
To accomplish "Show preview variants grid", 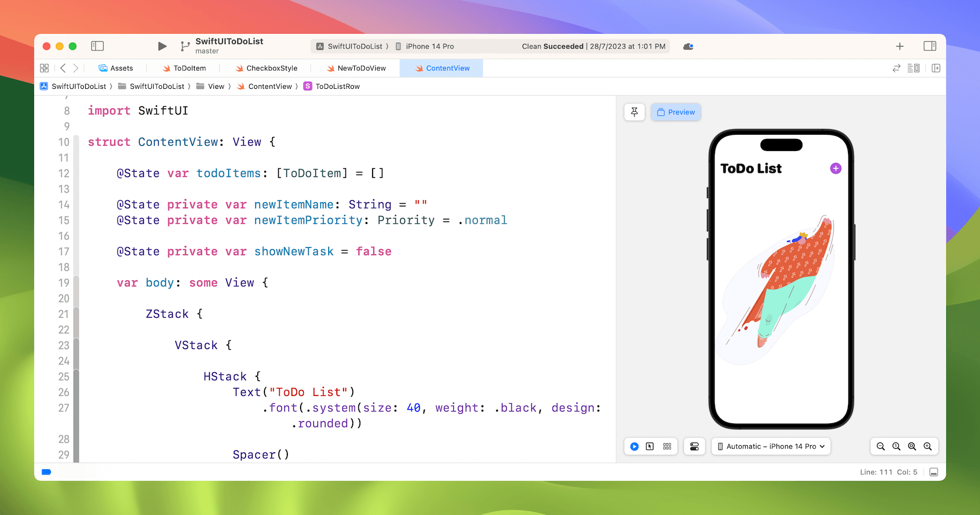I will click(x=667, y=446).
